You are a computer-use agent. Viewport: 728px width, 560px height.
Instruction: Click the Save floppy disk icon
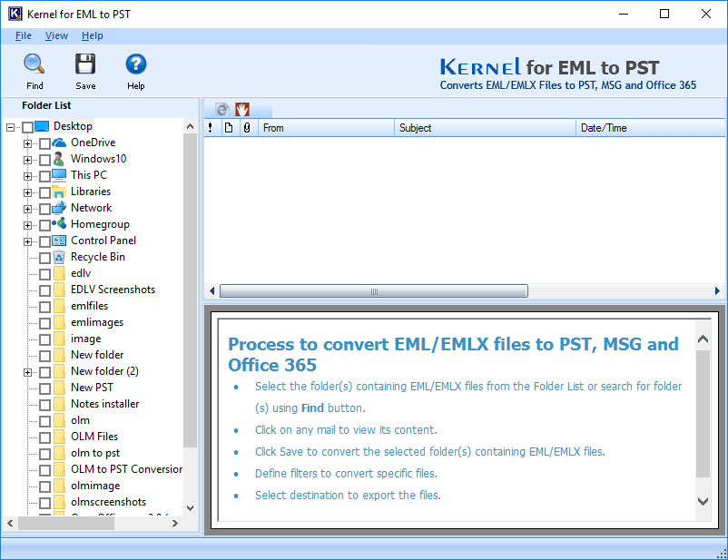[85, 64]
